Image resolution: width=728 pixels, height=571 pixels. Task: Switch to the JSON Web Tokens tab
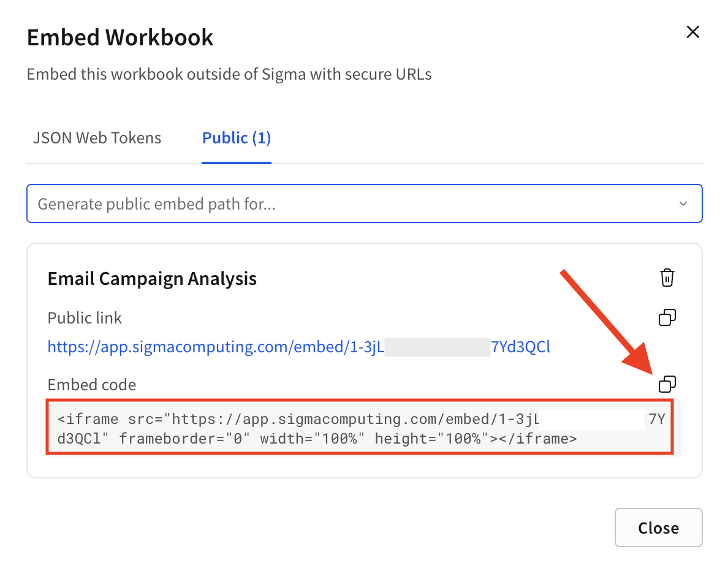(x=97, y=138)
